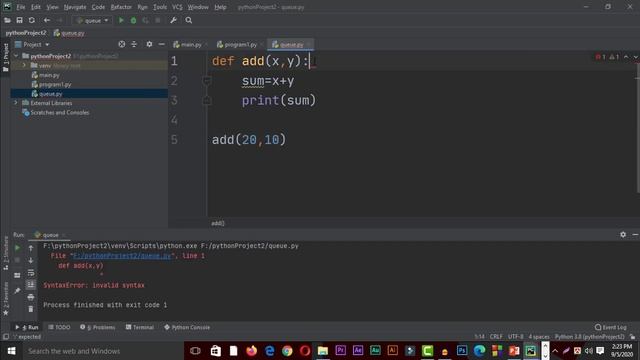Viewport: 640px width, 360px height.
Task: Rerun queue with Run panel green play
Action: pyautogui.click(x=17, y=248)
